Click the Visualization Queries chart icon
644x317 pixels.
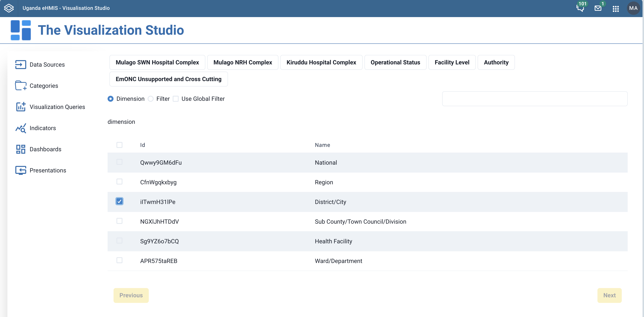(x=21, y=107)
